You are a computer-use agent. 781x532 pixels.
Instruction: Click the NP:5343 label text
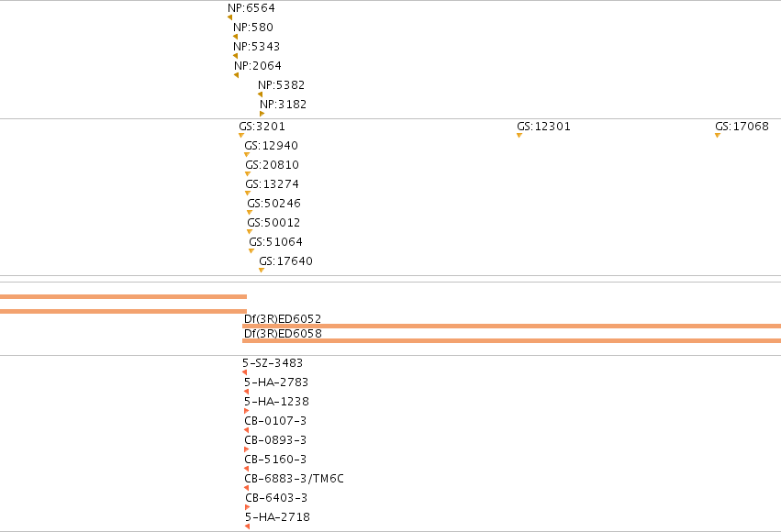pos(257,46)
